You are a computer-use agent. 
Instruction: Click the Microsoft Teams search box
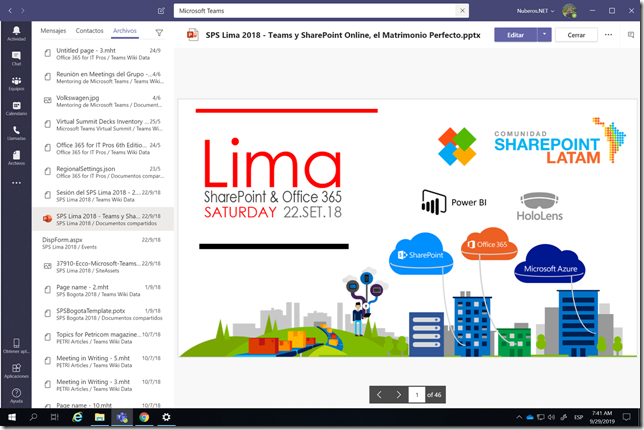point(315,11)
